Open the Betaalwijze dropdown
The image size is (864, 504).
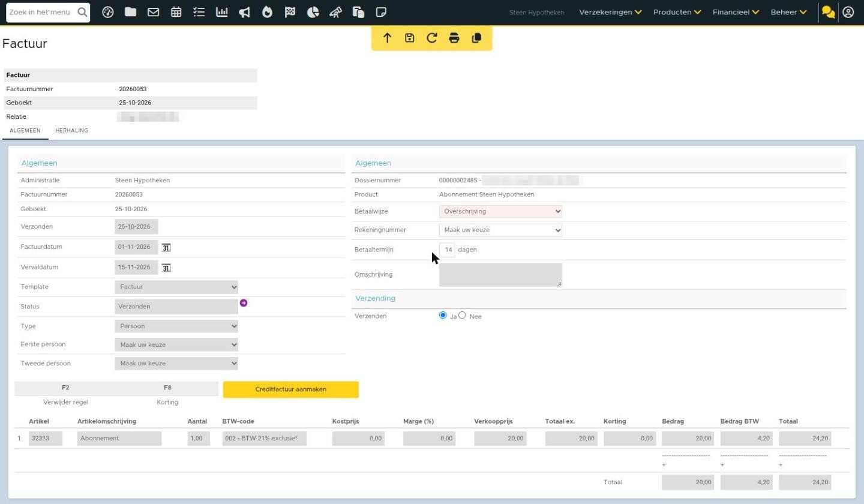tap(500, 211)
